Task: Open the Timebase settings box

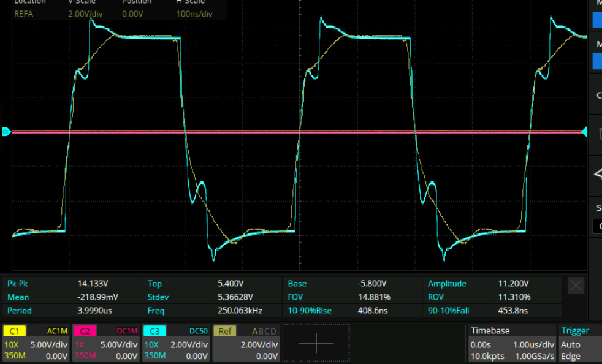Action: coord(510,343)
